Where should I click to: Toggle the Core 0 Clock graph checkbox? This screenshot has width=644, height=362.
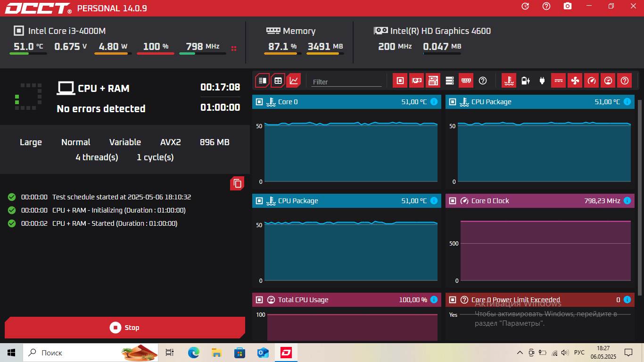pos(453,201)
